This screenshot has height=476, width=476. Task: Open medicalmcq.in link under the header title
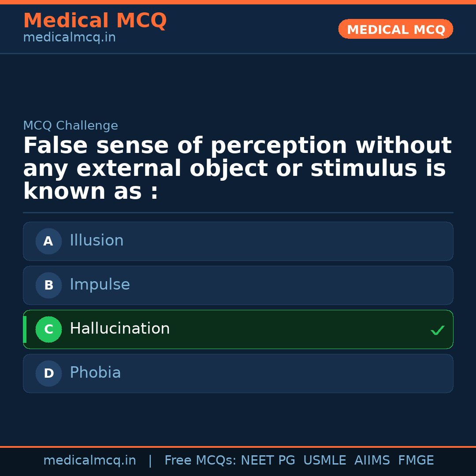pos(69,38)
